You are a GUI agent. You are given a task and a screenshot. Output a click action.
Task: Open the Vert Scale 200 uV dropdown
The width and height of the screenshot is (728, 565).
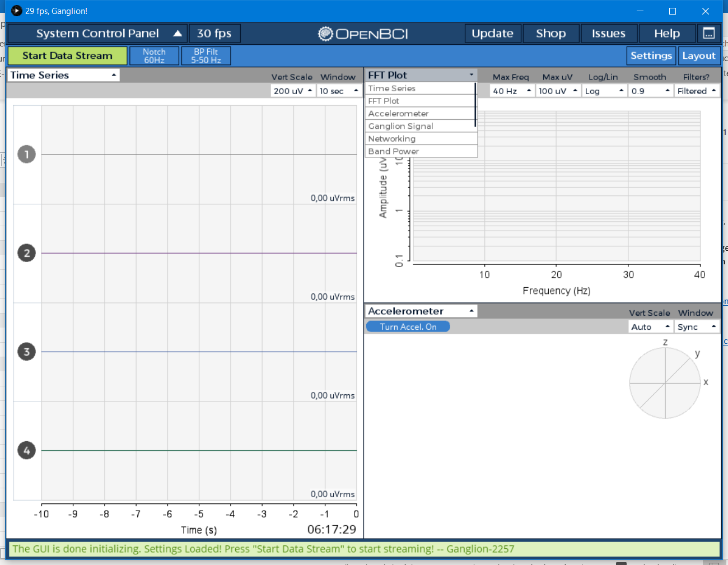click(293, 90)
